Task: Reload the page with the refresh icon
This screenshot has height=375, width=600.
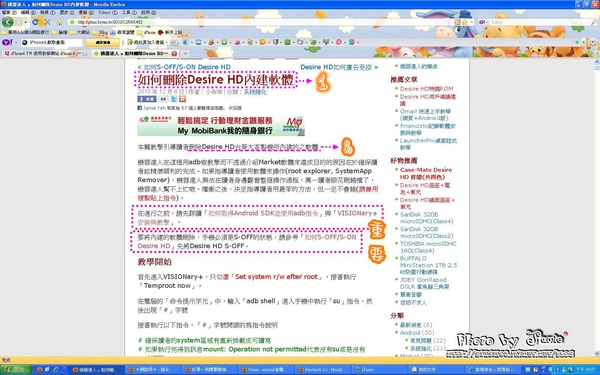Action: coord(36,22)
